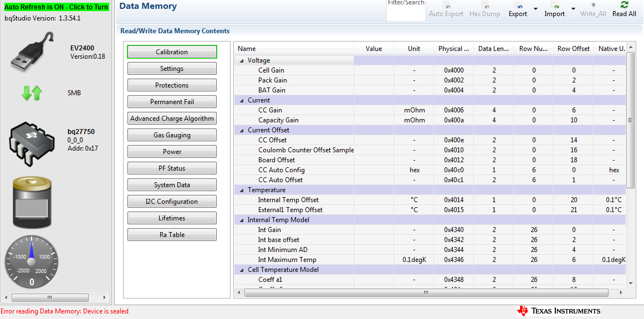
Task: Select the Coeff a1 row
Action: coord(430,280)
